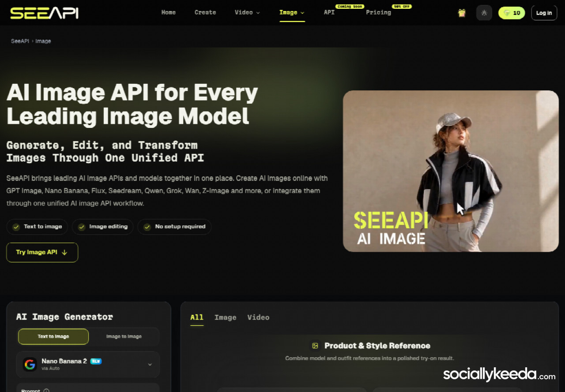
Task: Open the Nano Banana 2 model dropdown
Action: (x=88, y=364)
